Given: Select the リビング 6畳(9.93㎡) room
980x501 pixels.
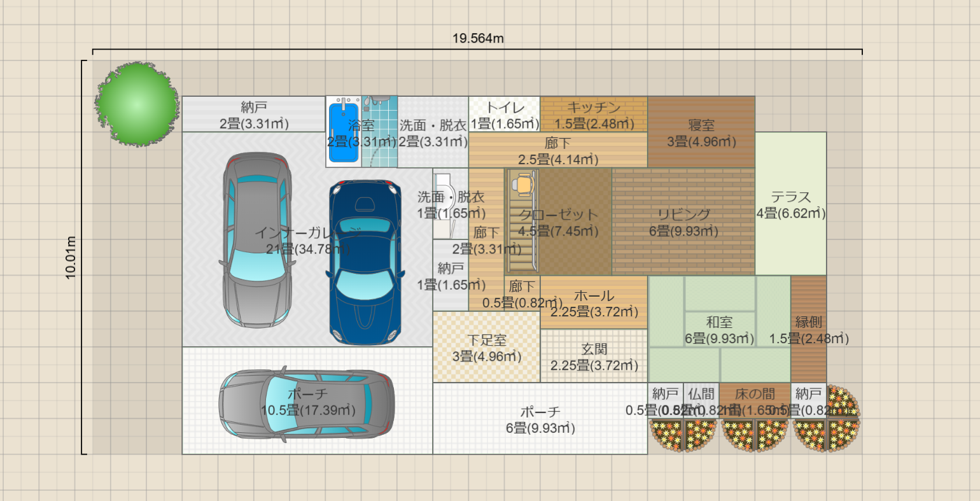Looking at the screenshot, I should [x=683, y=222].
